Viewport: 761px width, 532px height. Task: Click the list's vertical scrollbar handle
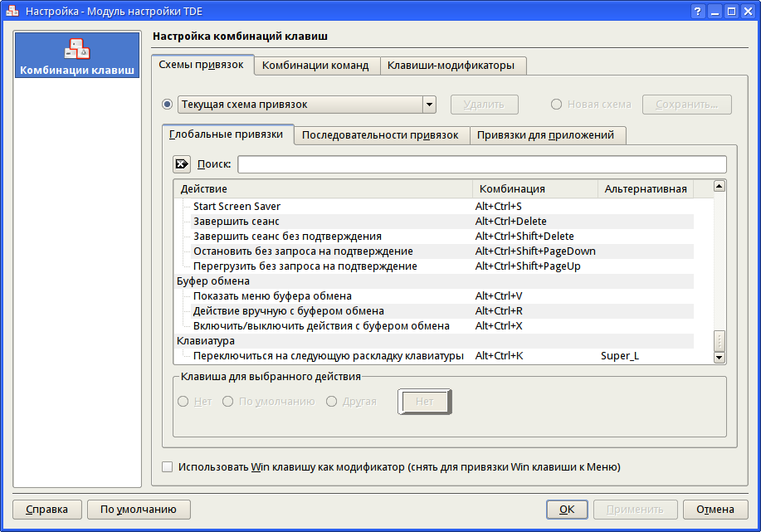point(720,340)
